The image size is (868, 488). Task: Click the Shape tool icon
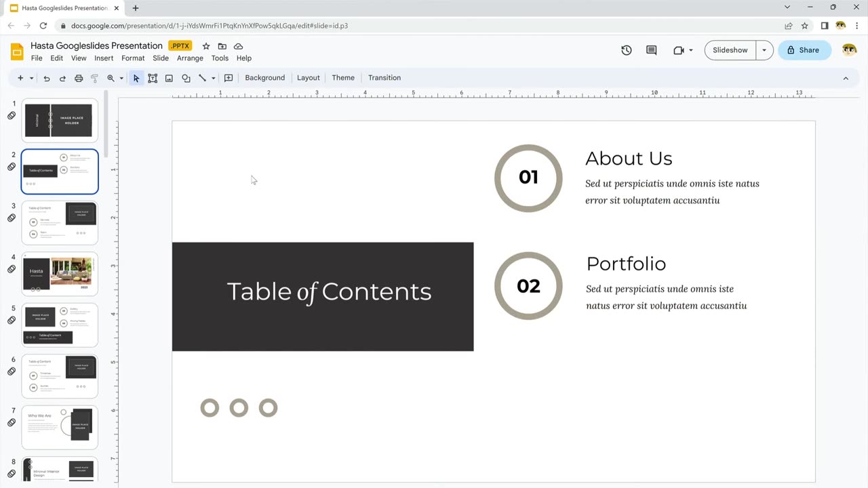(x=186, y=78)
